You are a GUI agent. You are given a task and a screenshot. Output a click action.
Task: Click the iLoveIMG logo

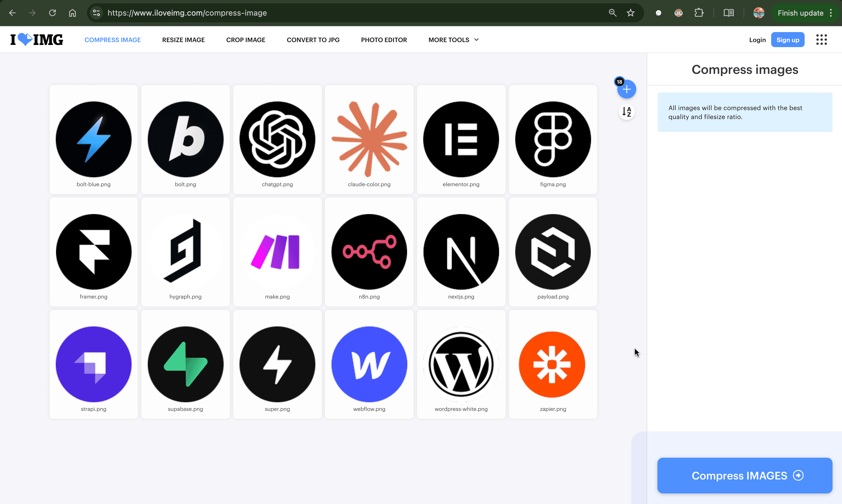coord(37,40)
